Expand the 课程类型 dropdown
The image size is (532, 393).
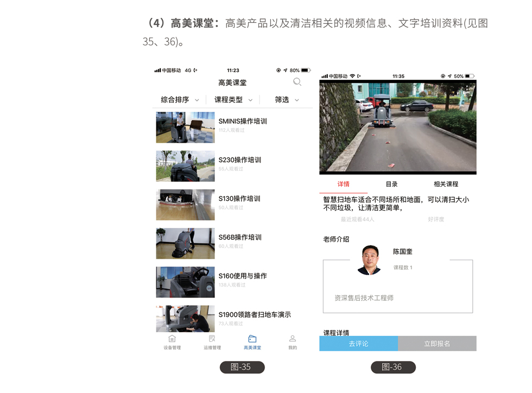tap(233, 100)
